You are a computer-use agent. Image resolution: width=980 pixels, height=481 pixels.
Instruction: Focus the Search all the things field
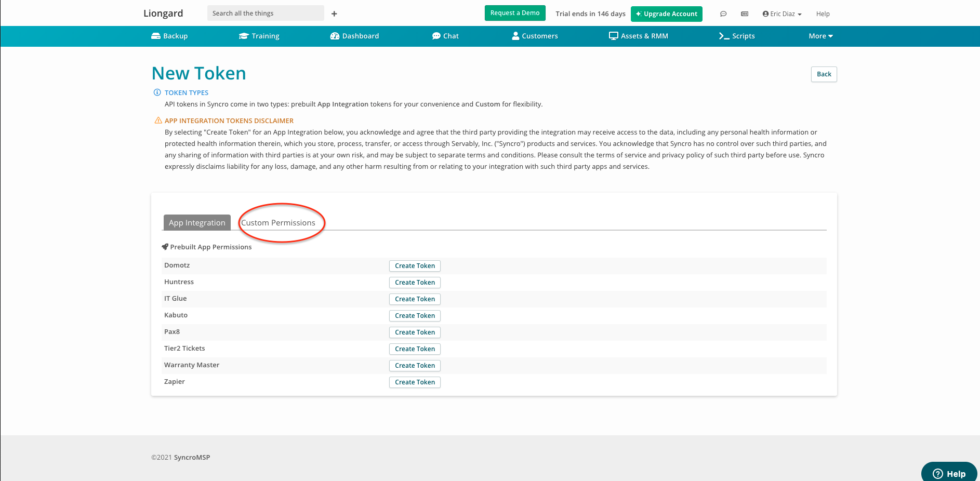click(266, 13)
